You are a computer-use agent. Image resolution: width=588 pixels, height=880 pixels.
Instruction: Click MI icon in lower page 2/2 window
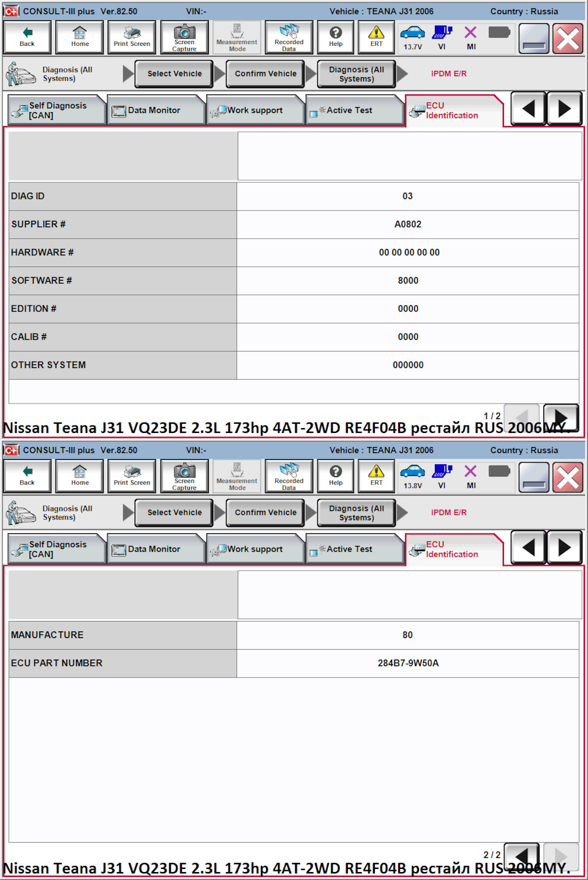point(470,476)
